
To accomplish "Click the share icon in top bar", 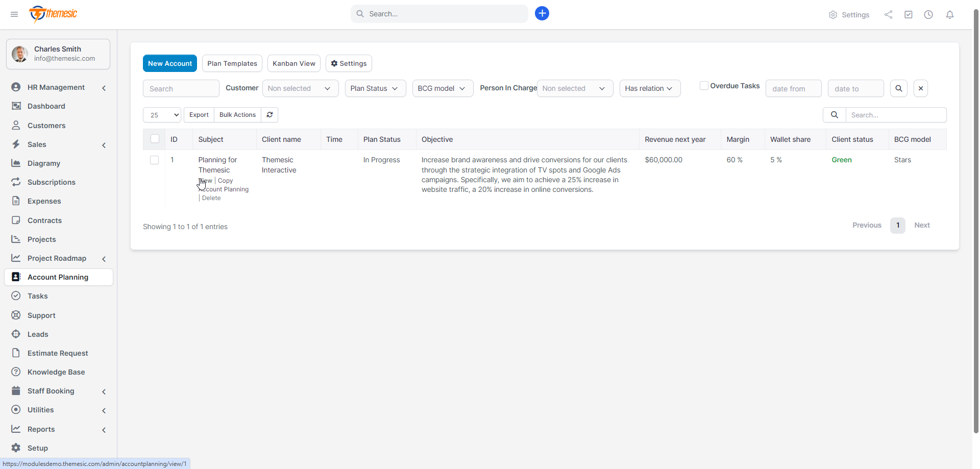I will (889, 15).
